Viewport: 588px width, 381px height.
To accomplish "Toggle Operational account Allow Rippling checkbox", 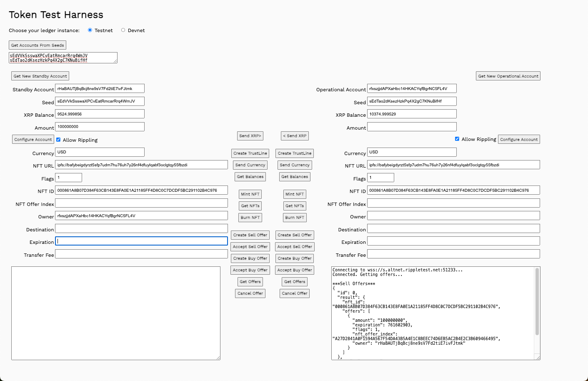I will coord(457,139).
